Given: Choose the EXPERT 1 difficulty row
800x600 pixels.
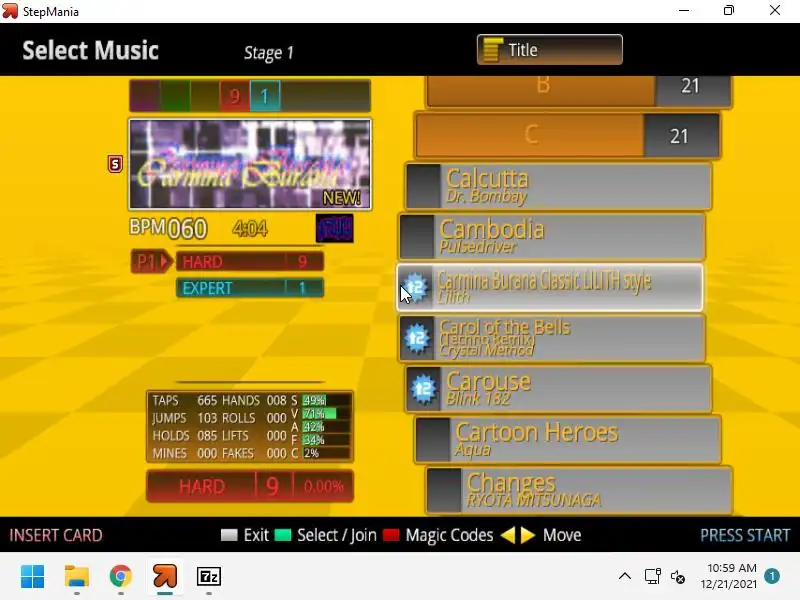Looking at the screenshot, I should click(250, 288).
